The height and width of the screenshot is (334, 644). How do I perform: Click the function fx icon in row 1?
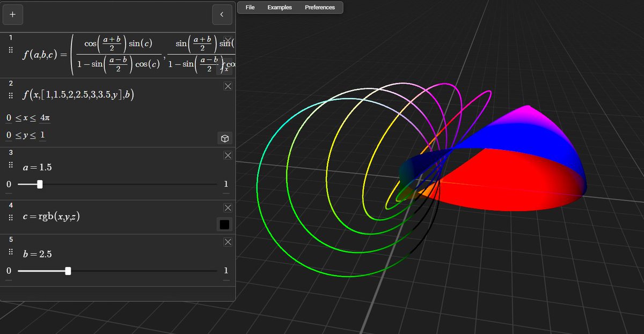225,66
